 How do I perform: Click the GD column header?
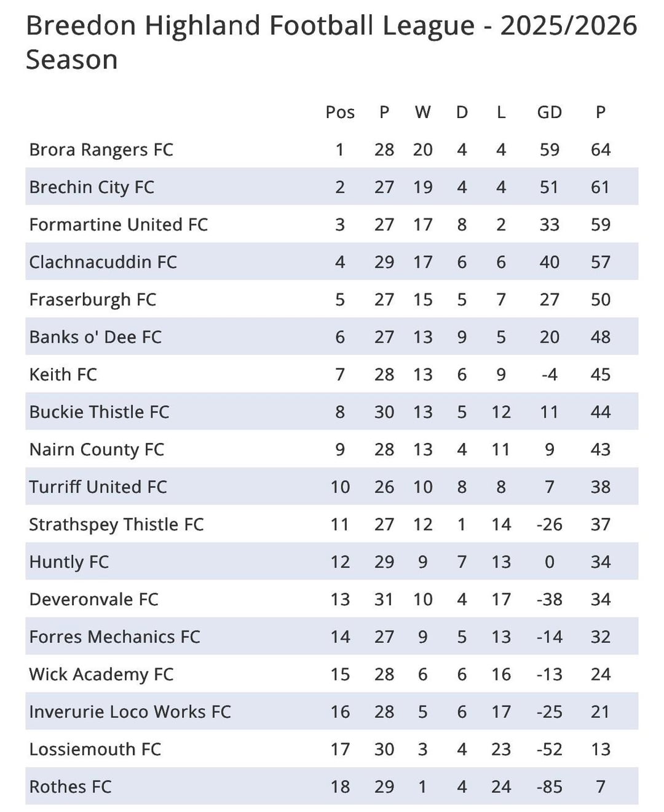(x=549, y=113)
